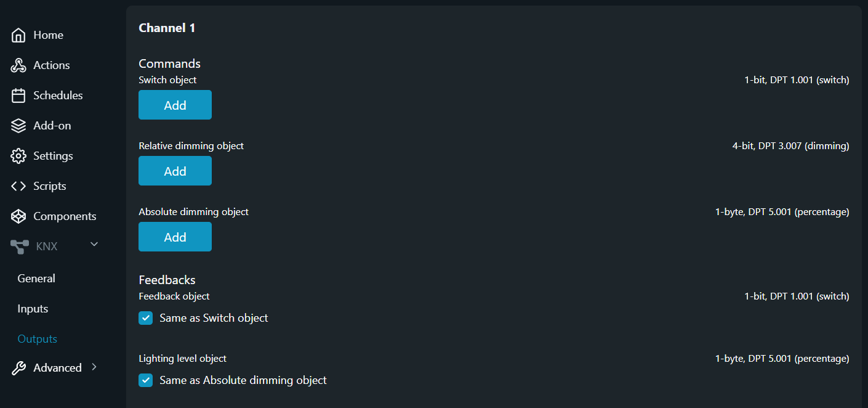The image size is (868, 408).
Task: Click the Advanced wrench icon
Action: (x=18, y=368)
